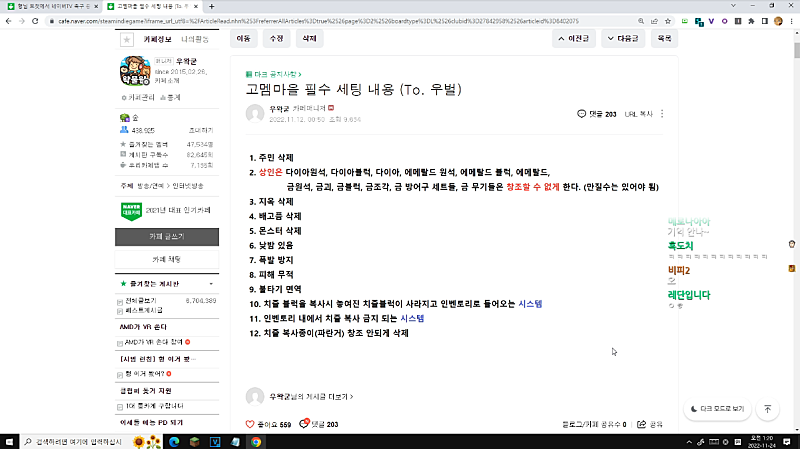Click the URL 복사 link

coord(639,114)
